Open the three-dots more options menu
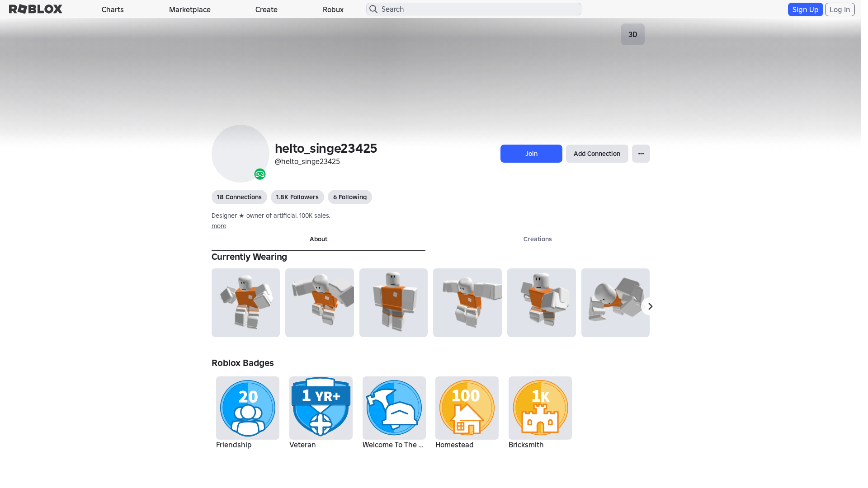868x488 pixels. coord(641,154)
